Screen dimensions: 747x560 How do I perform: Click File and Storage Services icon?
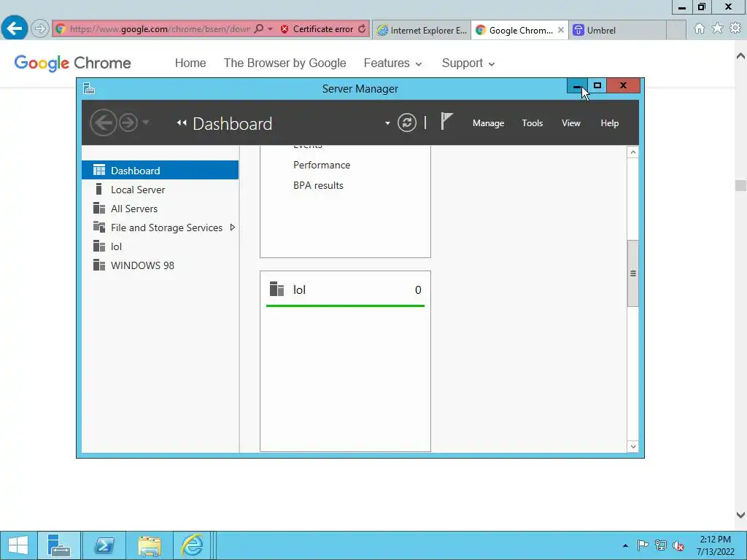click(99, 227)
